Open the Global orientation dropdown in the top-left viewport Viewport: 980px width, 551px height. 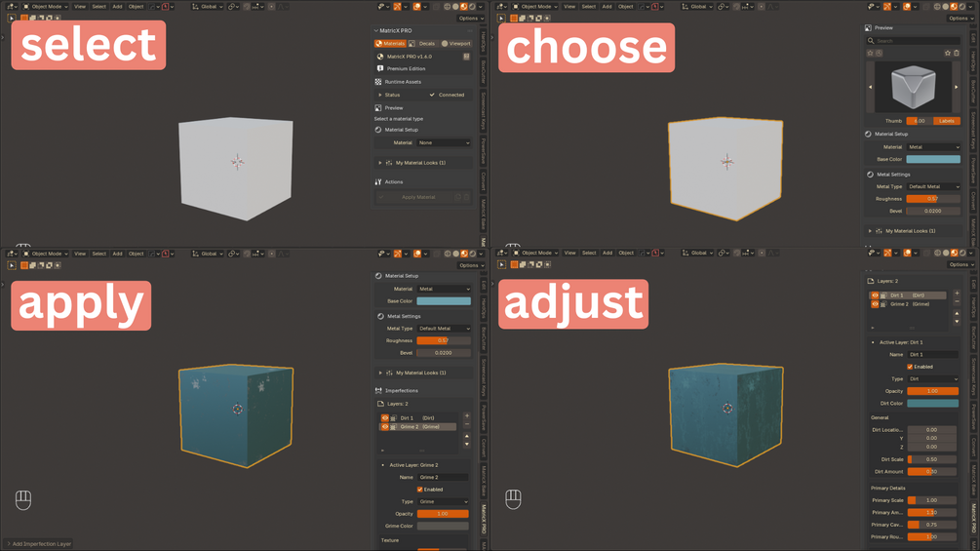coord(208,7)
